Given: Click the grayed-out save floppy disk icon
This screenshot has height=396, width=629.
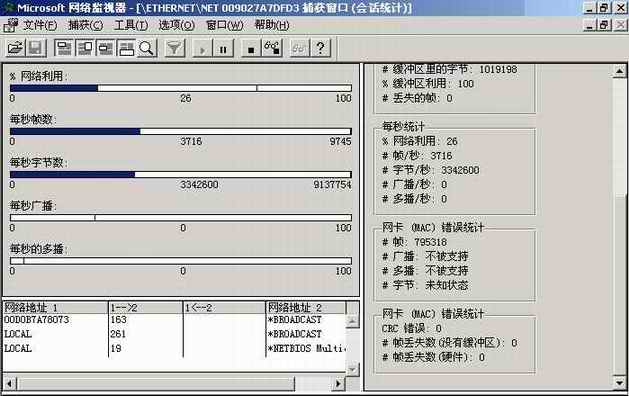Looking at the screenshot, I should pos(36,48).
